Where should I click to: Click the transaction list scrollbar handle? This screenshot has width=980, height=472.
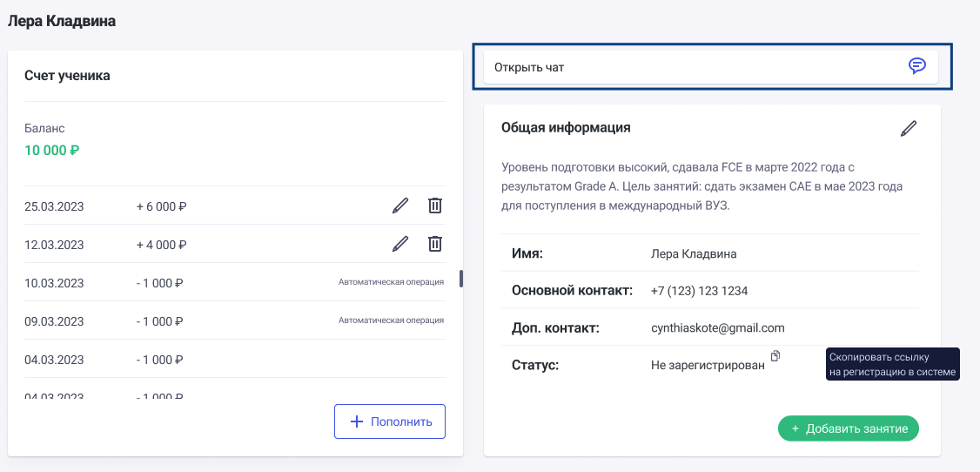tap(460, 279)
